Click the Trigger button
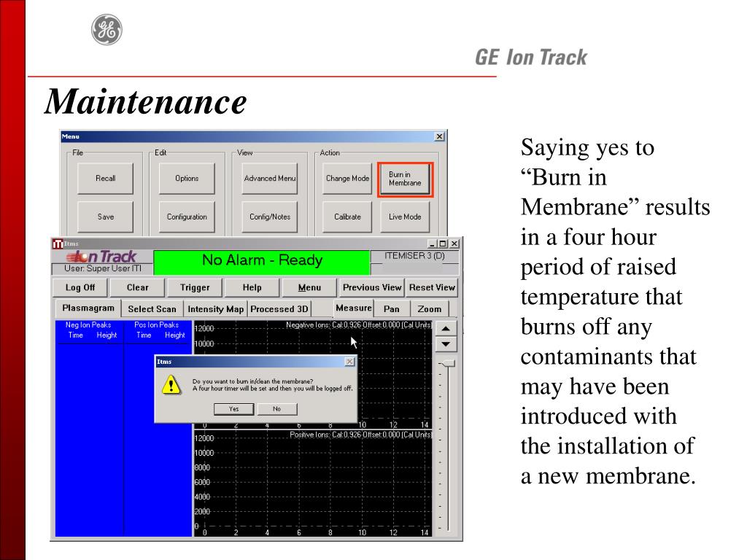747x560 pixels. click(195, 287)
